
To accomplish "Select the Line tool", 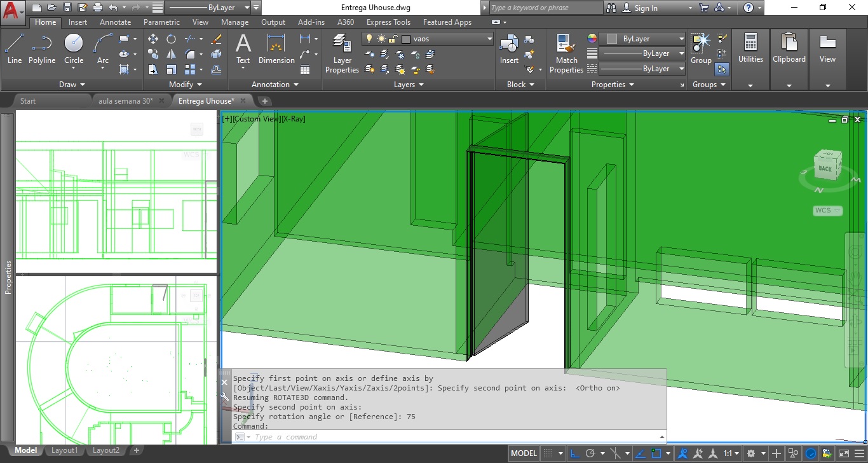I will point(15,49).
